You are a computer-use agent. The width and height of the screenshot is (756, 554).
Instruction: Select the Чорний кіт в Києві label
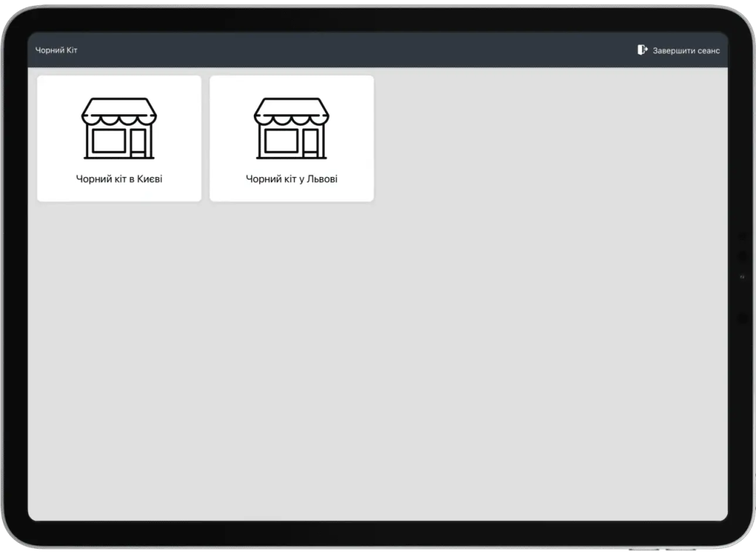tap(119, 179)
